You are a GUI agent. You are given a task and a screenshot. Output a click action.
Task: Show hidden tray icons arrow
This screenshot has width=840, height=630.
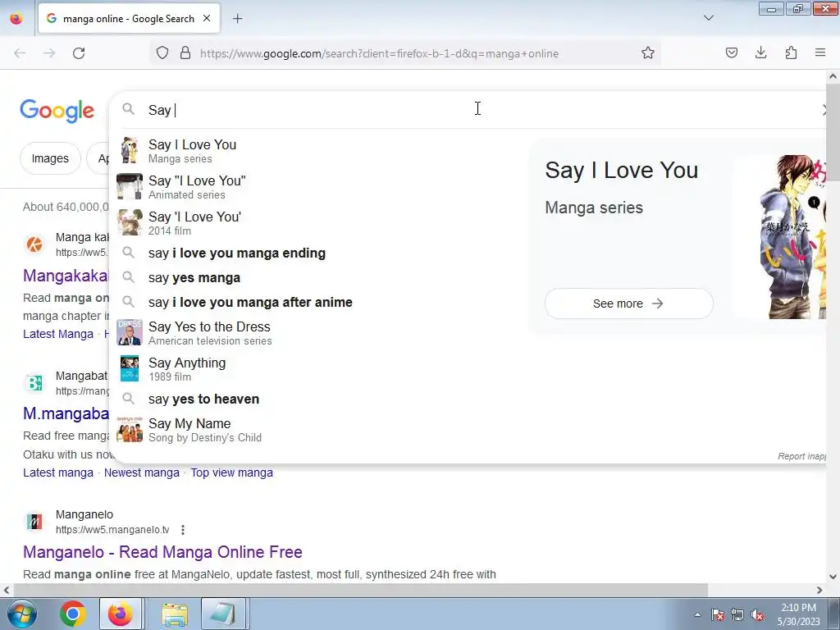697,614
